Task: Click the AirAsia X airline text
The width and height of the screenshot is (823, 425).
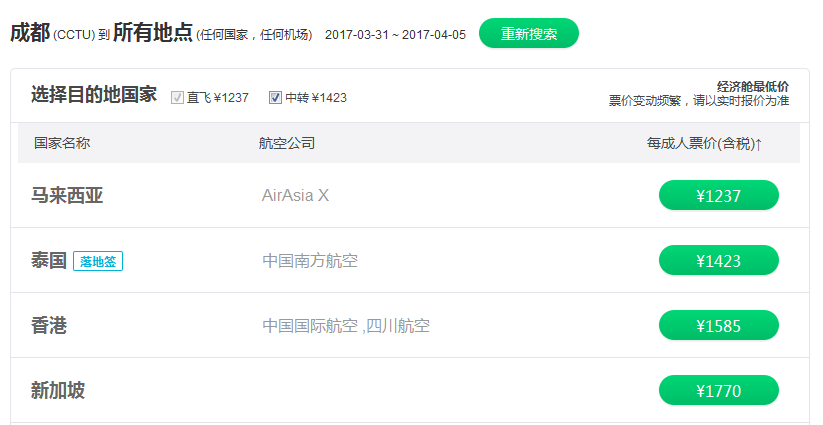Action: tap(295, 196)
